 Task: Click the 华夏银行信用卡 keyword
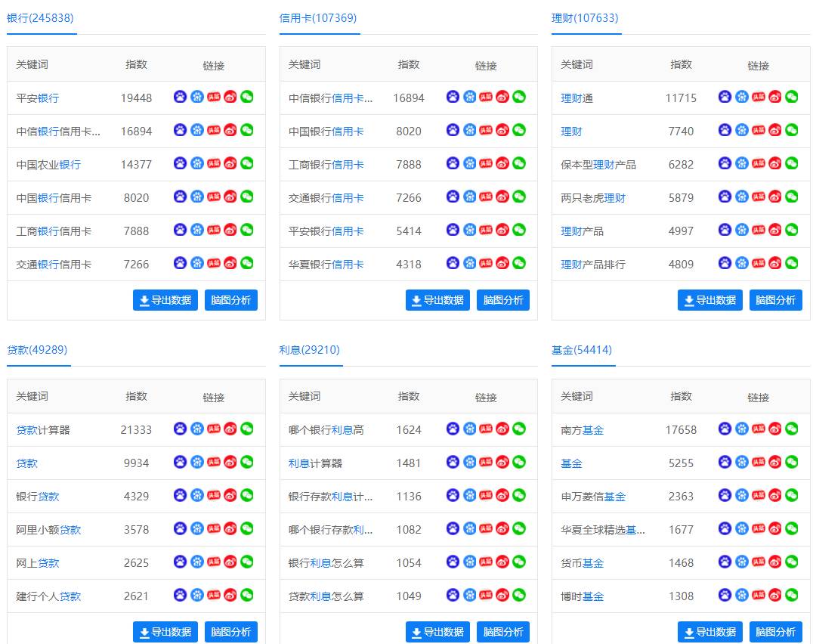(x=326, y=264)
